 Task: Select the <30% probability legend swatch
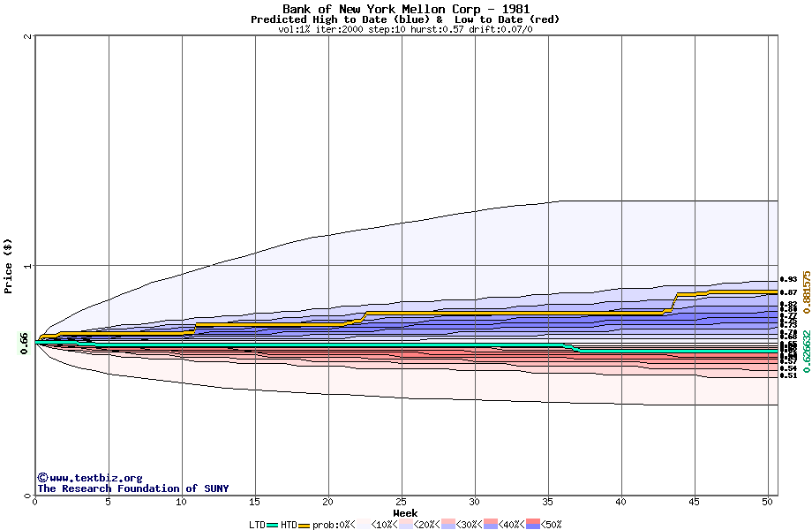448,525
